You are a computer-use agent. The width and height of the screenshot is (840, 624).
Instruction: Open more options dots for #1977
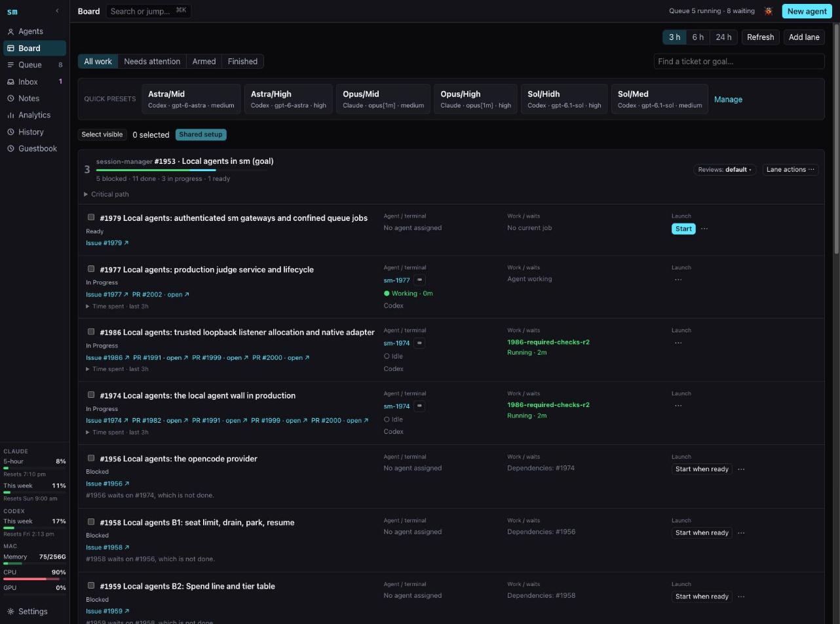(678, 279)
